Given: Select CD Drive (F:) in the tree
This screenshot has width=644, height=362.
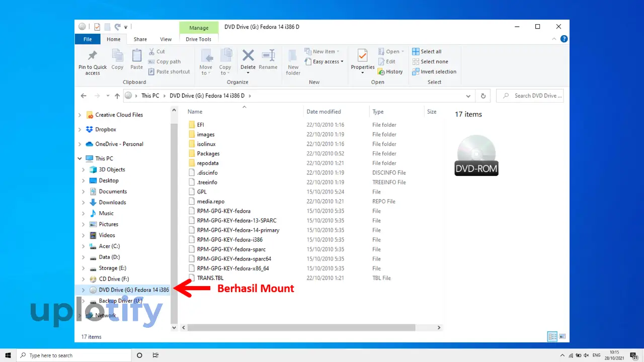Looking at the screenshot, I should [x=114, y=279].
